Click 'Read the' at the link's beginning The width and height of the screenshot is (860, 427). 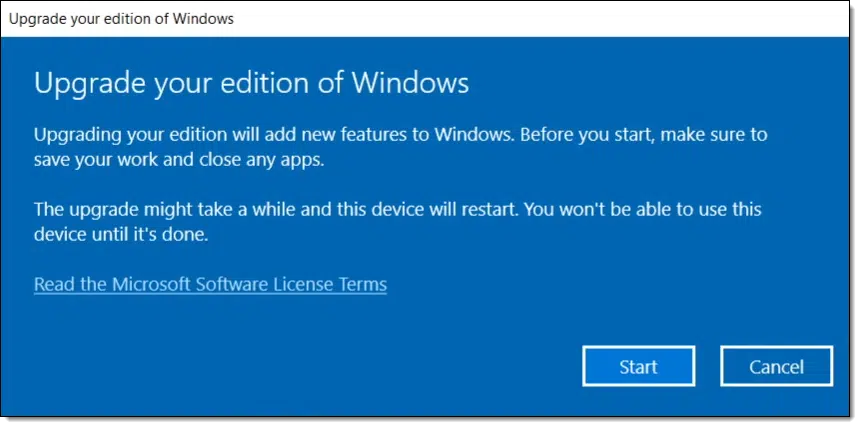[71, 284]
